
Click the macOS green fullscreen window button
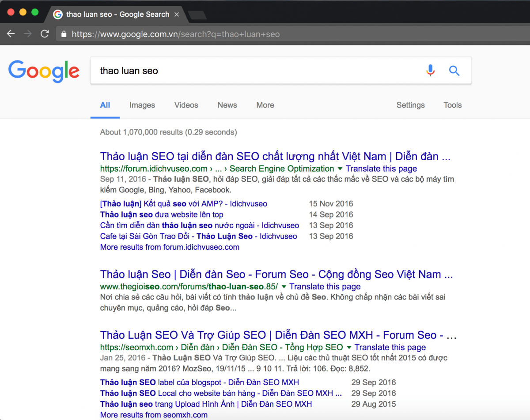click(x=34, y=12)
